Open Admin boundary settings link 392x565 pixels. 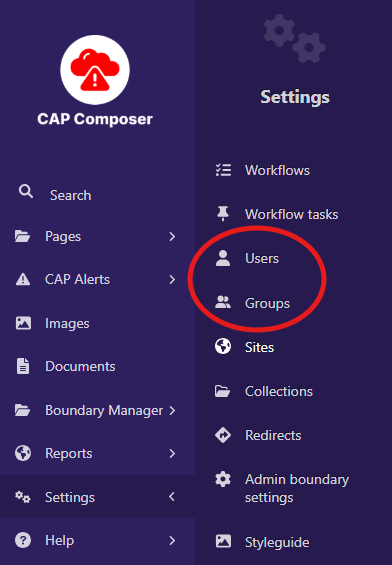[297, 488]
